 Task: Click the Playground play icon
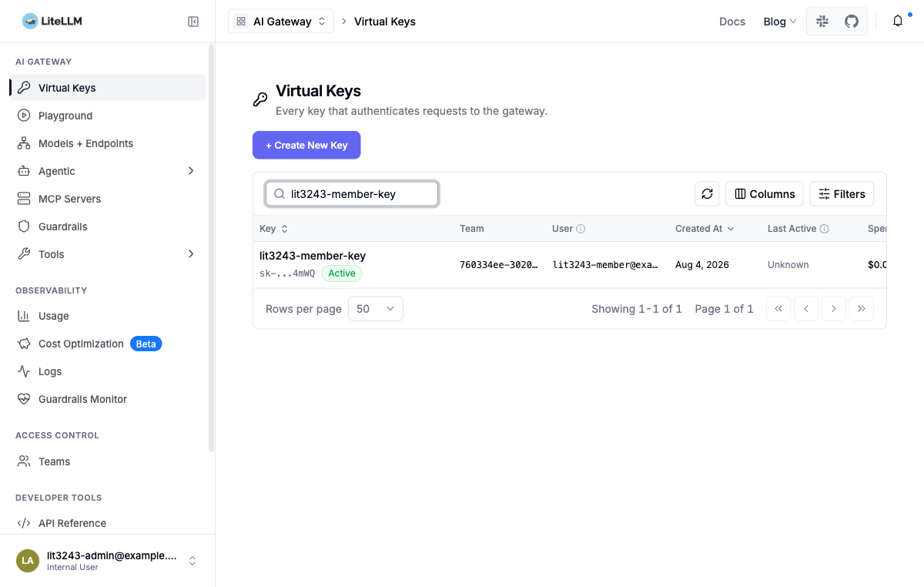(x=24, y=116)
